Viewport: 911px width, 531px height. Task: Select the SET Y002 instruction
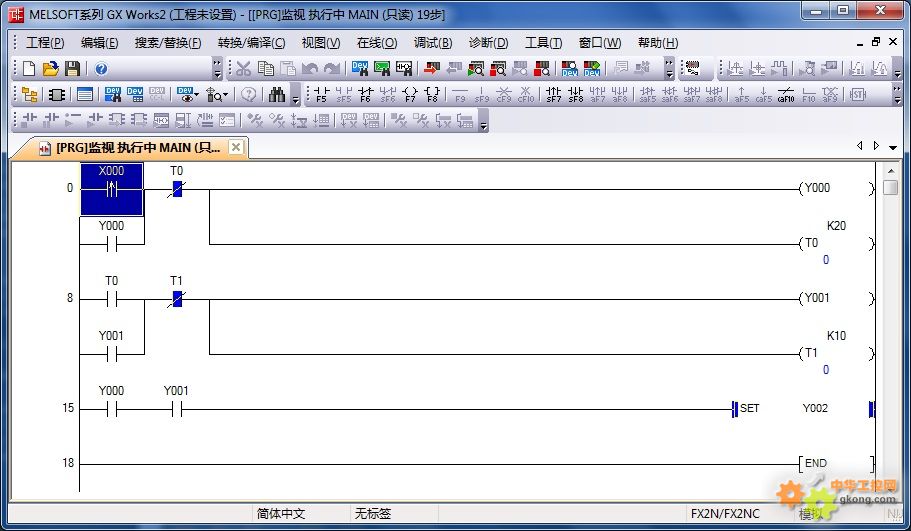click(x=804, y=408)
